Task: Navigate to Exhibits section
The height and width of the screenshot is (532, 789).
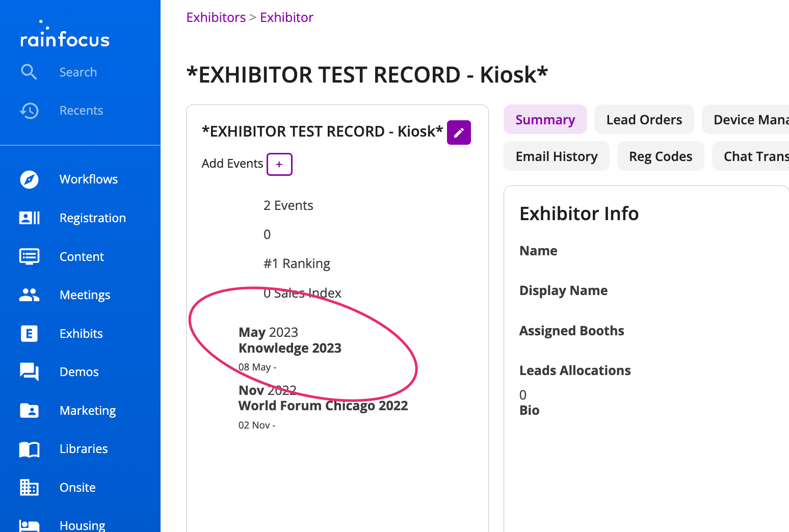Action: pos(81,334)
